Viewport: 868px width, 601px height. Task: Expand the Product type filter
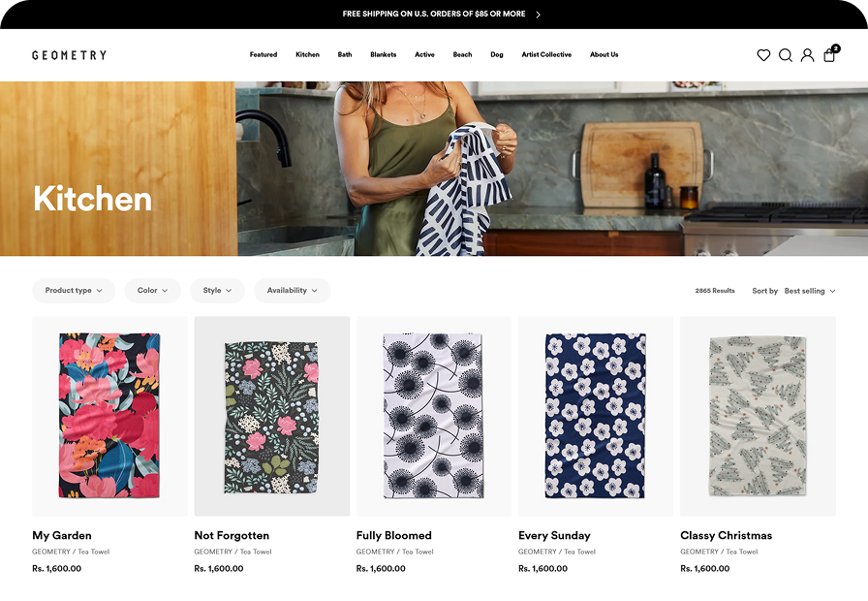coord(74,291)
